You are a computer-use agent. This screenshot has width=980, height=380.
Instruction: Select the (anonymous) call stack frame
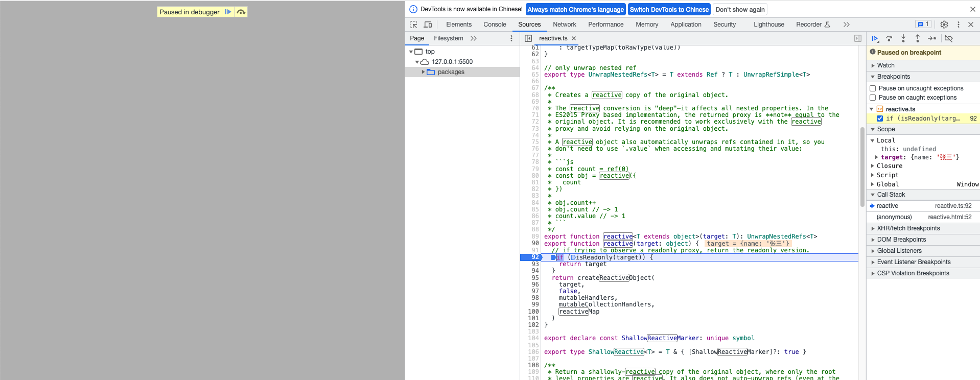pyautogui.click(x=923, y=217)
